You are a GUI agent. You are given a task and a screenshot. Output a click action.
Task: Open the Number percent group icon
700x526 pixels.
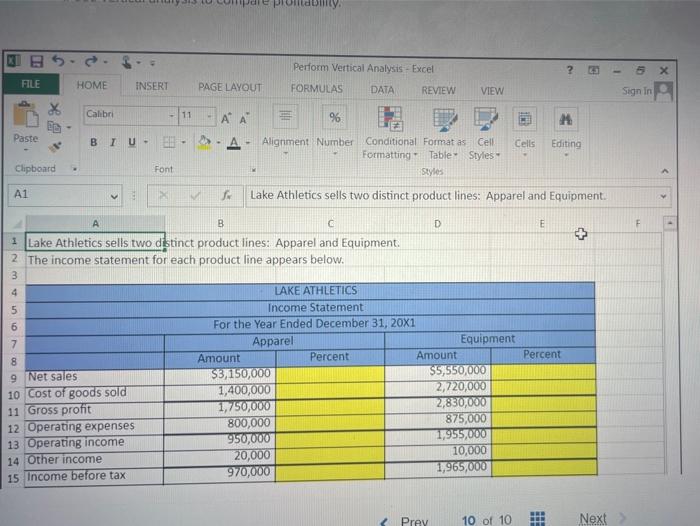click(334, 117)
